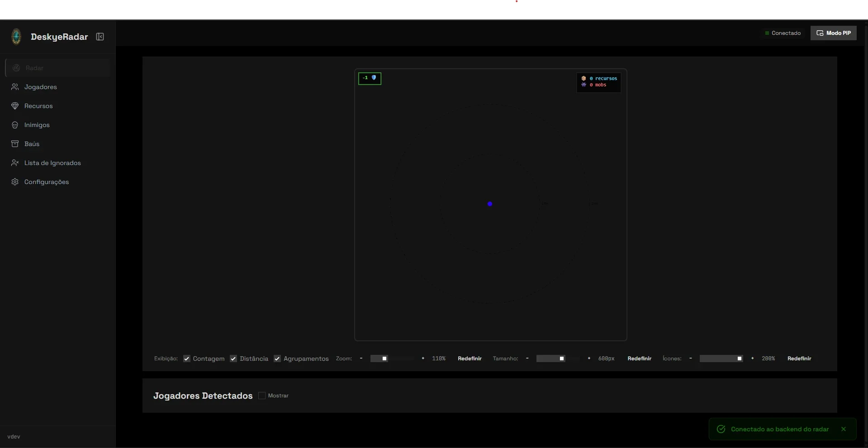Image resolution: width=868 pixels, height=448 pixels.
Task: Increase Zoom with the plus button
Action: pyautogui.click(x=423, y=358)
